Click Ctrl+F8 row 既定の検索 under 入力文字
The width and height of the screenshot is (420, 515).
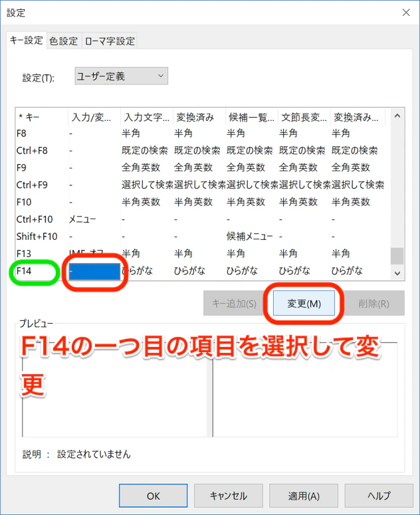(x=144, y=150)
